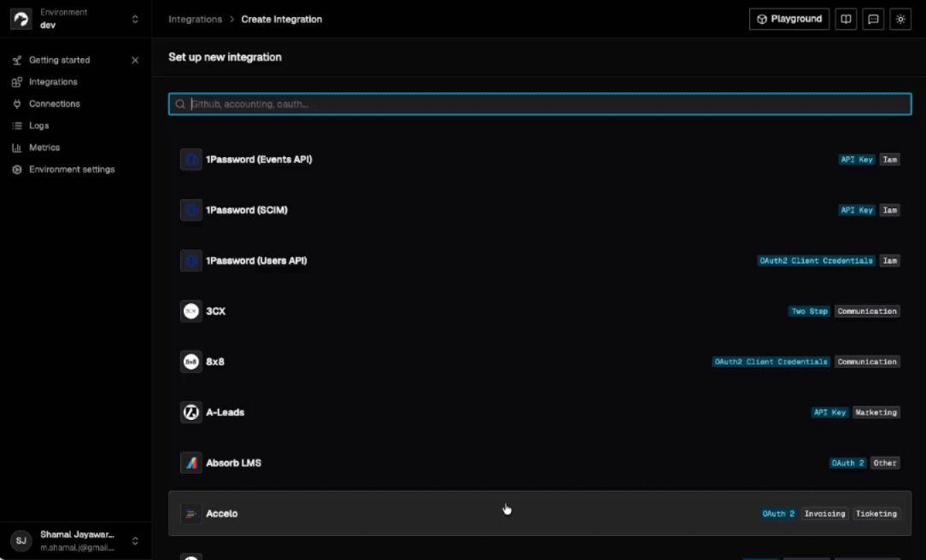Click API Key tag on 1Password (Events API)
Image resolution: width=926 pixels, height=560 pixels.
(x=856, y=160)
